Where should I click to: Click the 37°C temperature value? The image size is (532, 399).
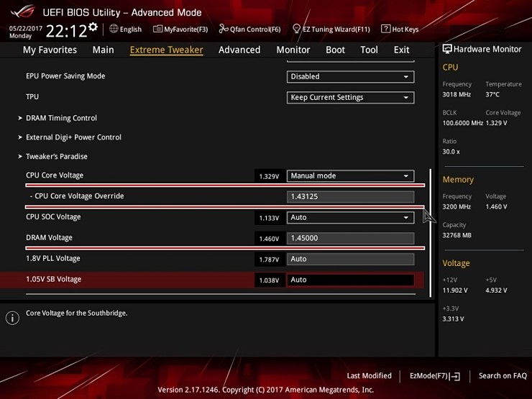click(492, 95)
